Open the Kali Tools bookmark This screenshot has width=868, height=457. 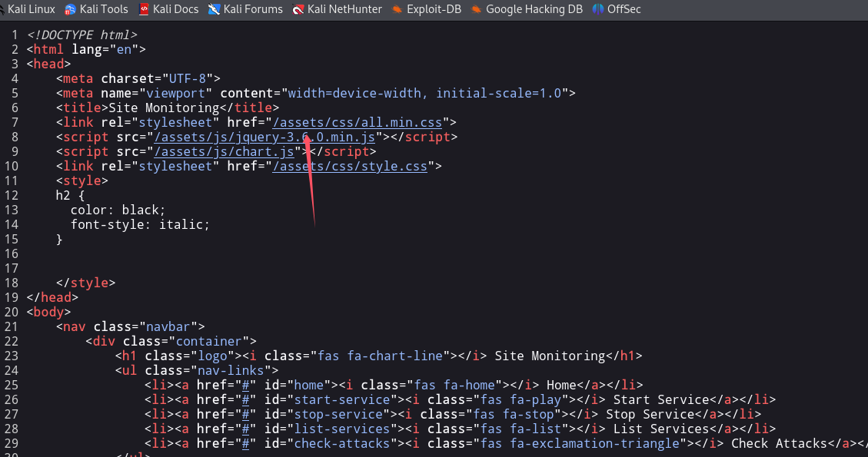96,9
